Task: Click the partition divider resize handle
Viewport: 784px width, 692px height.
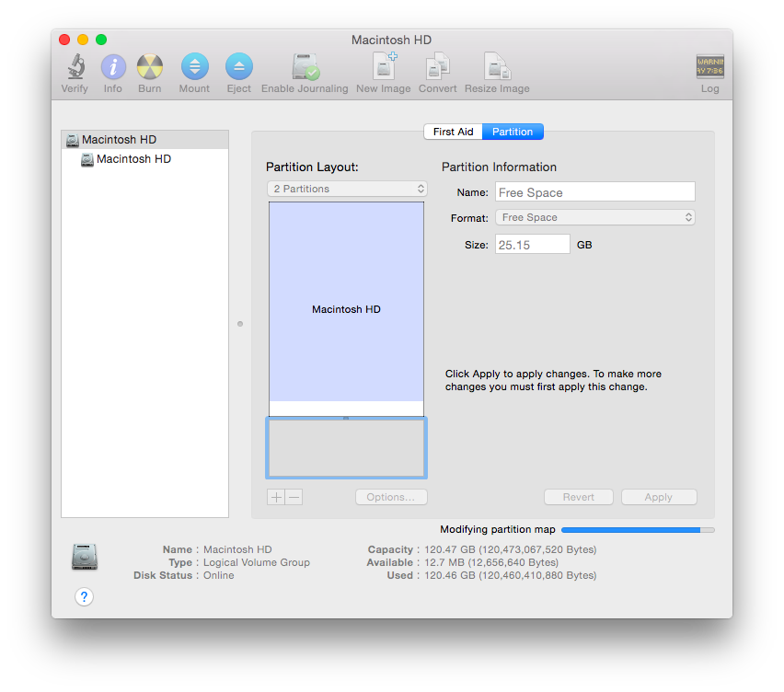Action: (346, 418)
